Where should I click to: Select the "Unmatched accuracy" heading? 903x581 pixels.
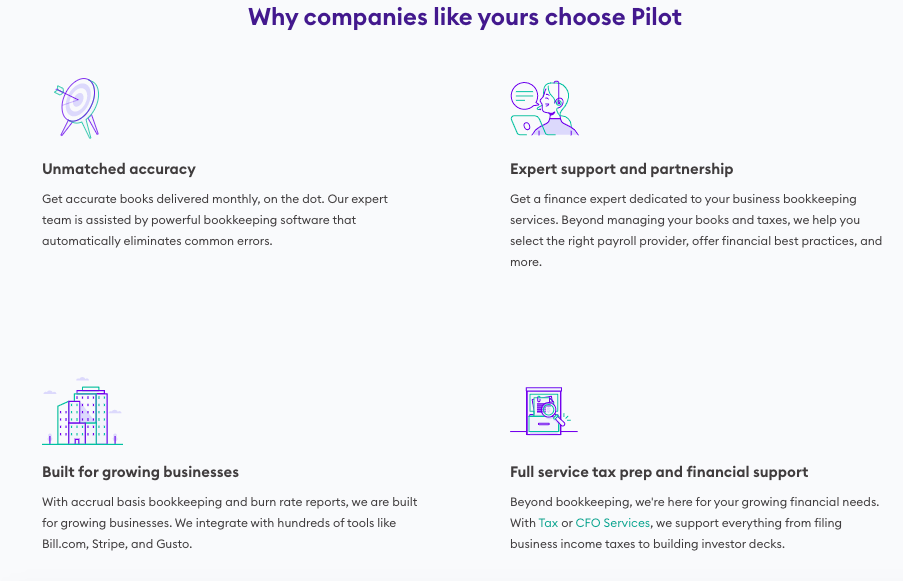click(x=119, y=169)
